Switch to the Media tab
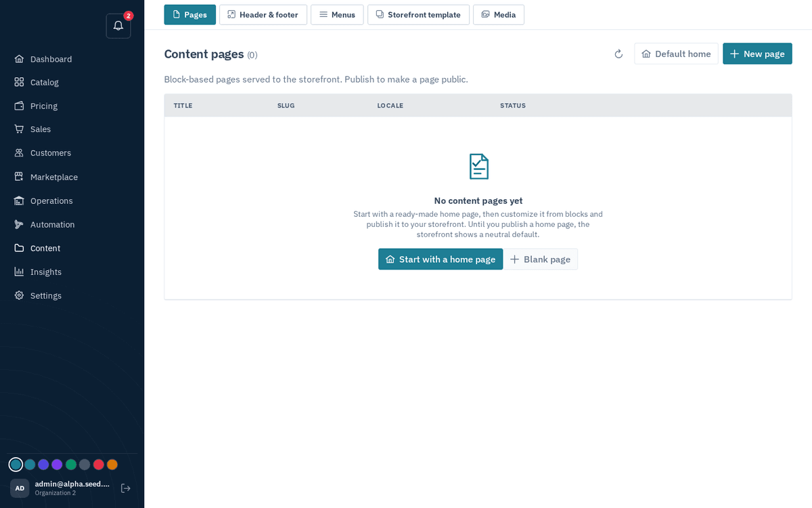The image size is (812, 508). click(499, 15)
